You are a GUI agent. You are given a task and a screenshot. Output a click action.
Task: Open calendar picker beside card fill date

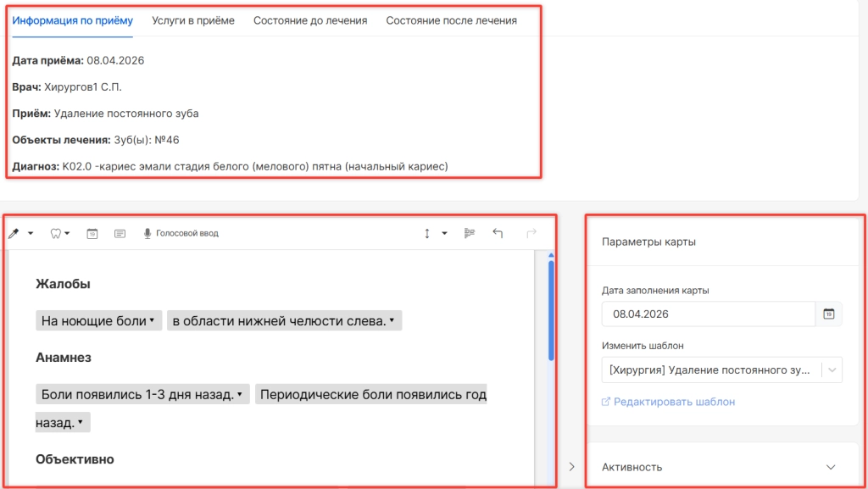point(829,314)
